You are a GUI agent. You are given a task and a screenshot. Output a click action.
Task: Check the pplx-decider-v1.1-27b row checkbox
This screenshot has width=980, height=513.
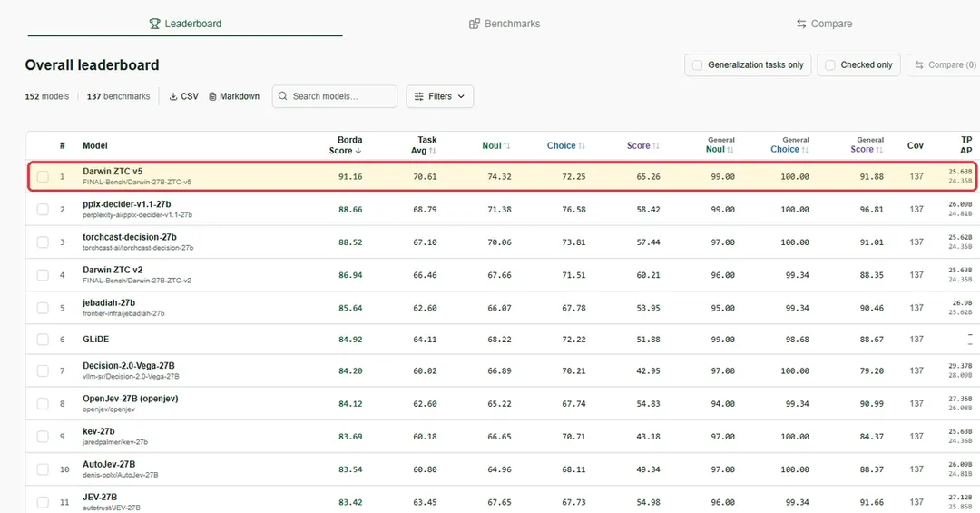coord(43,209)
